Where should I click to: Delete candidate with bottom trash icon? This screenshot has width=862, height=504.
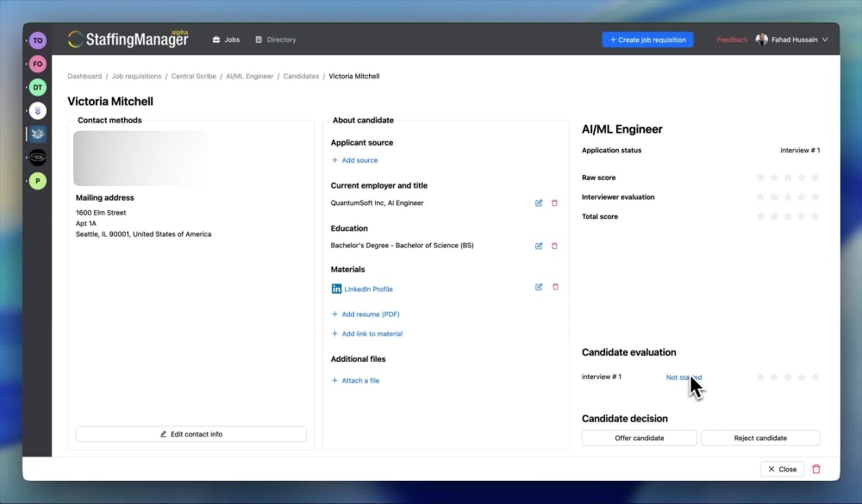tap(816, 470)
